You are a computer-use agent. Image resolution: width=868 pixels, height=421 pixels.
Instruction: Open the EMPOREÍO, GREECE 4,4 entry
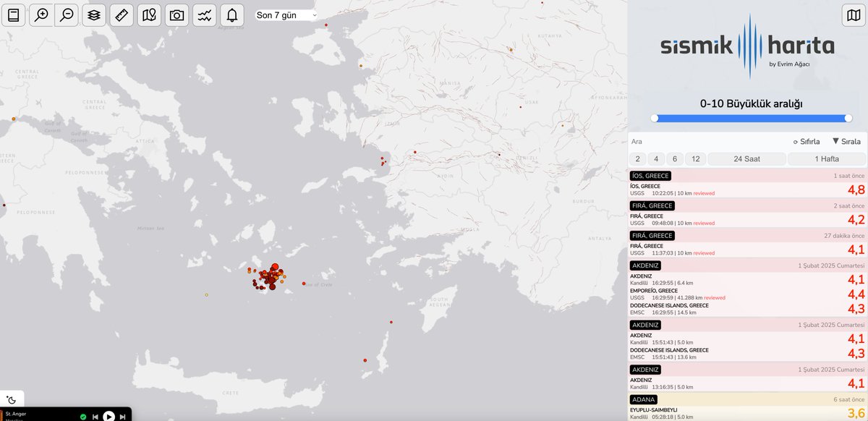[x=748, y=294]
